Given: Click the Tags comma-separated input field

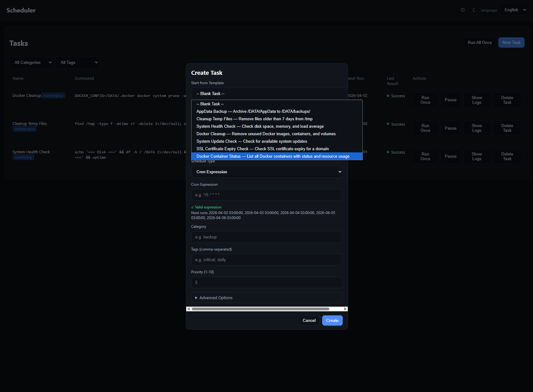Looking at the screenshot, I should tap(266, 260).
